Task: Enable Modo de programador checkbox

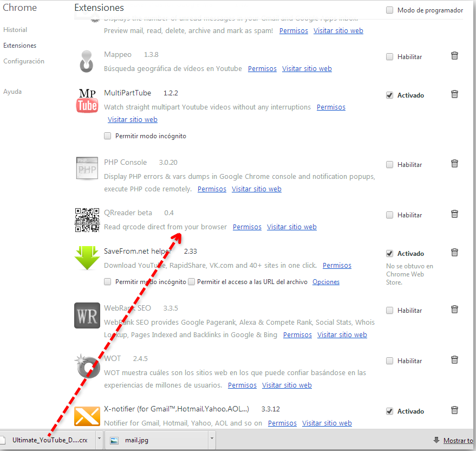Action: [389, 10]
